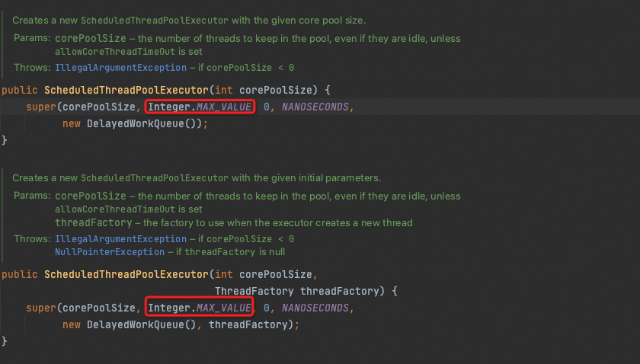
Task: Click 'new' keyword before 'DelayedWorkQueue(), threadFactory'
Action: pos(72,325)
